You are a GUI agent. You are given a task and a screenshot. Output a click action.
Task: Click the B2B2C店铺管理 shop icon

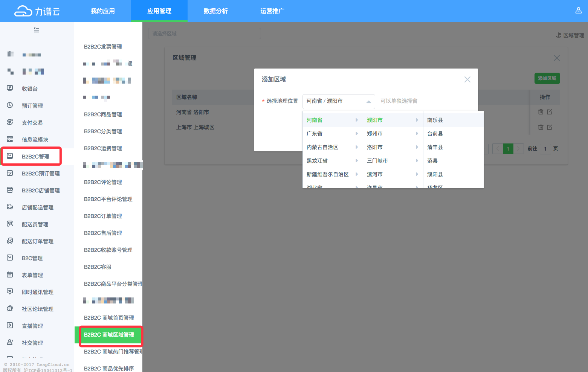pos(10,190)
